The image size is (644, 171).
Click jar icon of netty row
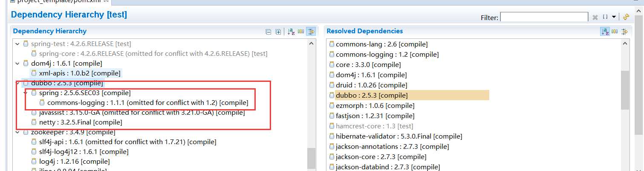[34, 122]
